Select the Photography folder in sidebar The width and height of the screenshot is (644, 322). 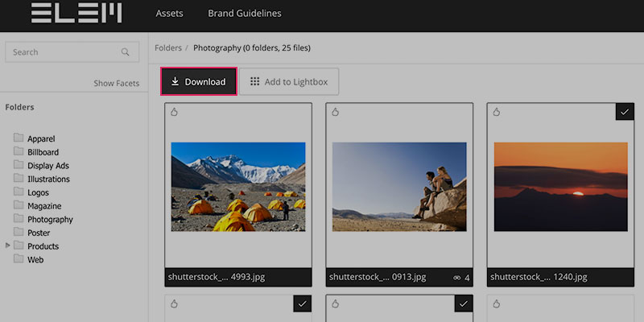click(50, 219)
